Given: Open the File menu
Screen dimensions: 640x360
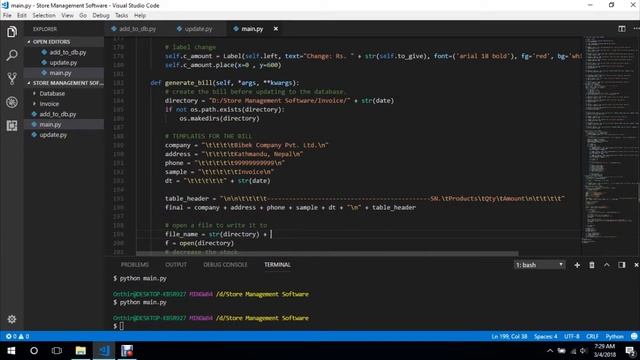Looking at the screenshot, I should (7, 15).
